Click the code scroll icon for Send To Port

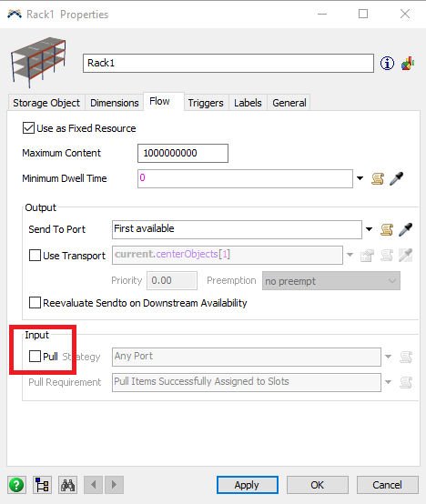387,229
